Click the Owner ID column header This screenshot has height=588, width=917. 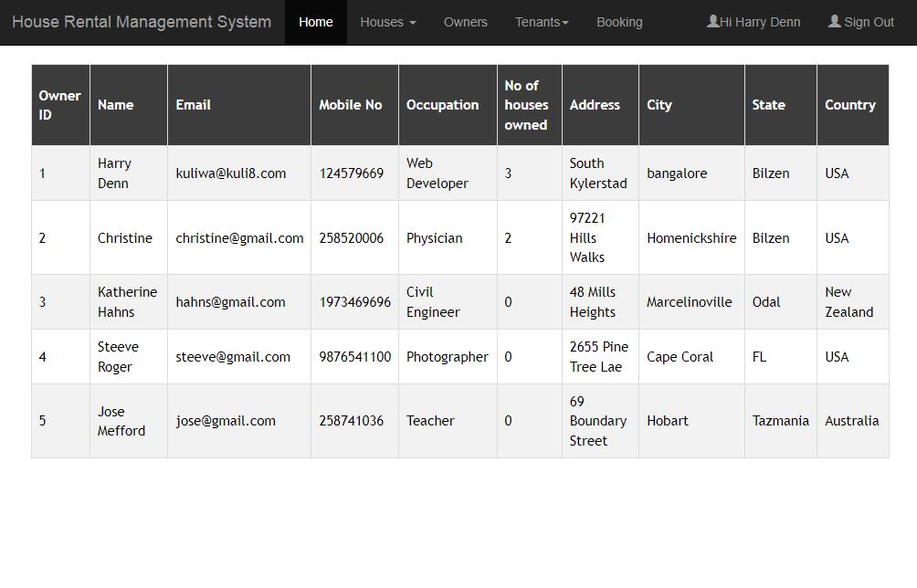pyautogui.click(x=59, y=105)
